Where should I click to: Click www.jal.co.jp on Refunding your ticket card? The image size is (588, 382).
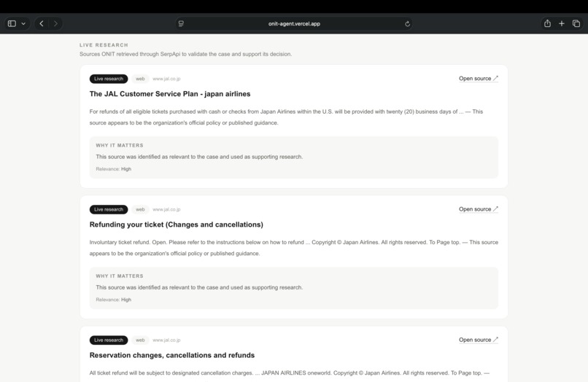[x=166, y=209]
